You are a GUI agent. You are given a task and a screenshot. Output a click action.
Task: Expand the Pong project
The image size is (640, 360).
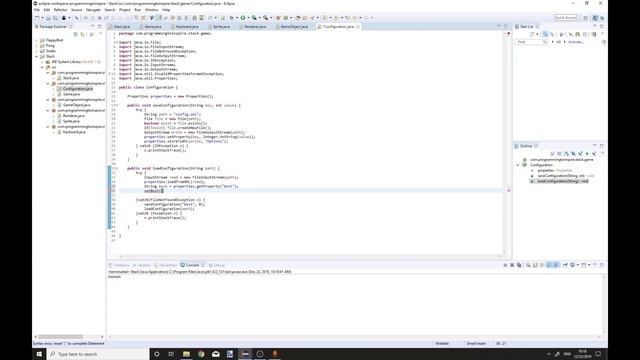(x=37, y=46)
